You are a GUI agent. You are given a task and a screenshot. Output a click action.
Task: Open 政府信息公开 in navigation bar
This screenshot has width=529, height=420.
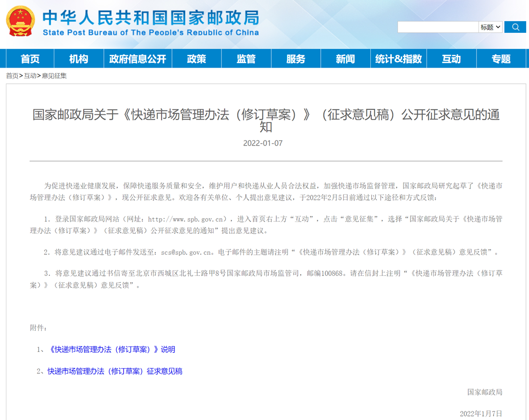coord(138,59)
